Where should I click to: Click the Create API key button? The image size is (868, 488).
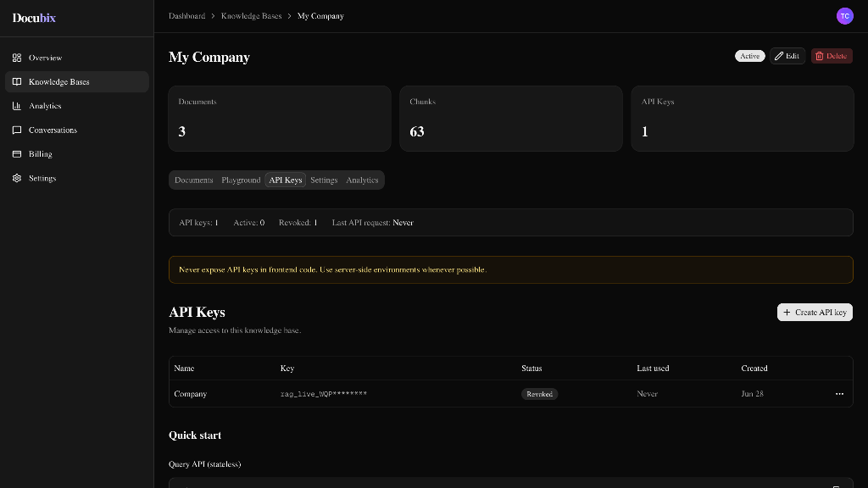click(815, 312)
